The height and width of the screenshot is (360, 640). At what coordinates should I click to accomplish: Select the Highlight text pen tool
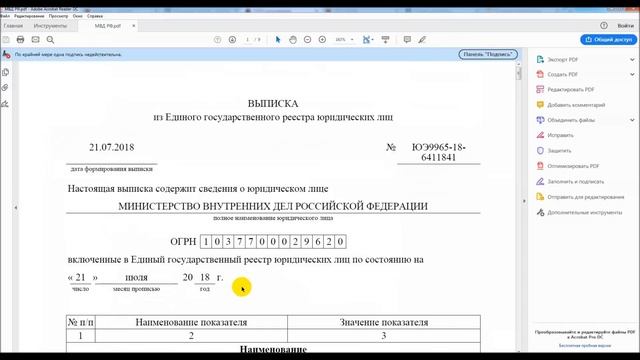(x=422, y=40)
